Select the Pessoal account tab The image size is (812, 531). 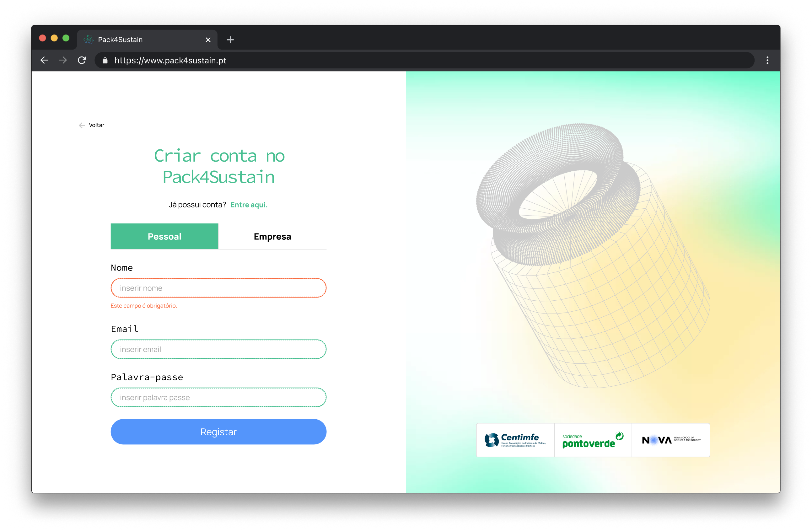[164, 236]
